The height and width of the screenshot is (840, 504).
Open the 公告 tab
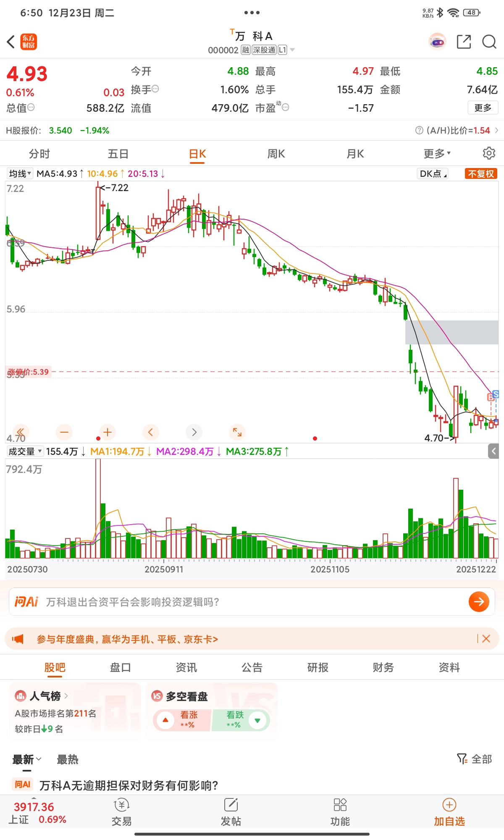[x=252, y=667]
